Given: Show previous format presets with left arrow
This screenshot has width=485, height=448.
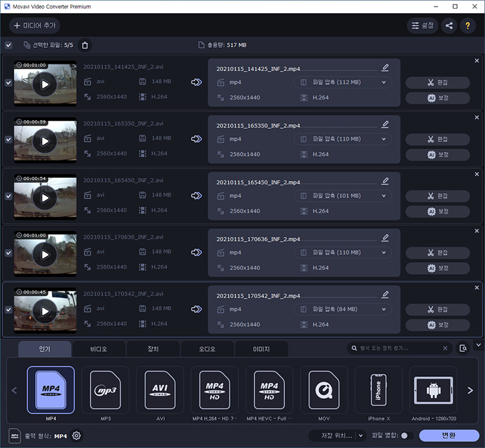Looking at the screenshot, I should [x=14, y=390].
